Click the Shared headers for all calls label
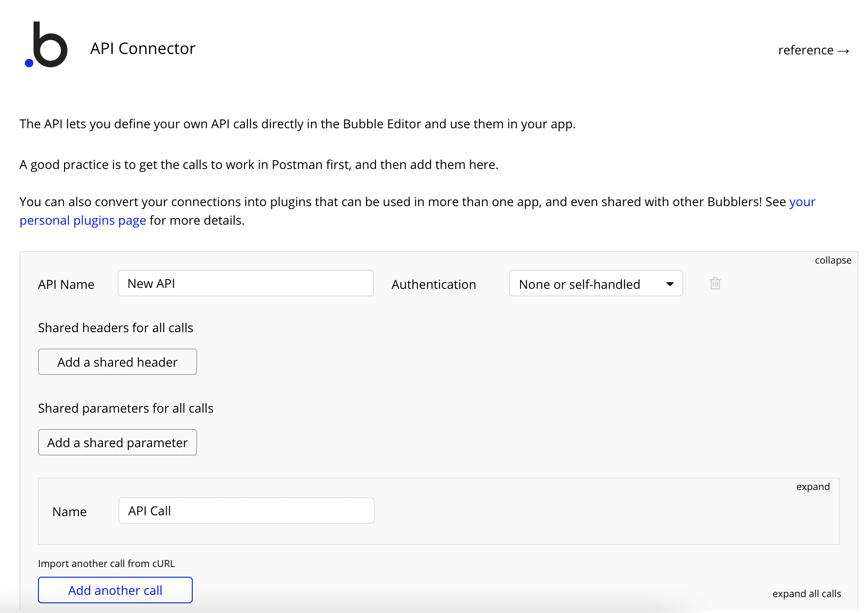The height and width of the screenshot is (613, 868). tap(115, 328)
